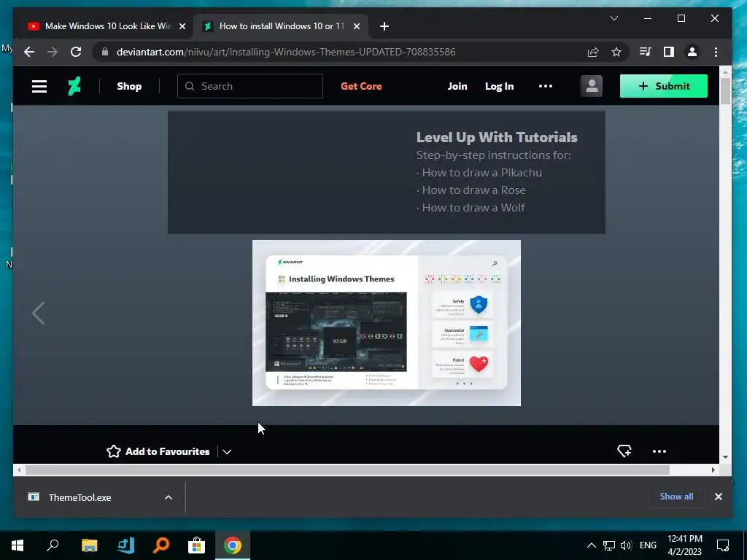Open Microsoft Store from taskbar
The height and width of the screenshot is (560, 747).
pyautogui.click(x=196, y=545)
